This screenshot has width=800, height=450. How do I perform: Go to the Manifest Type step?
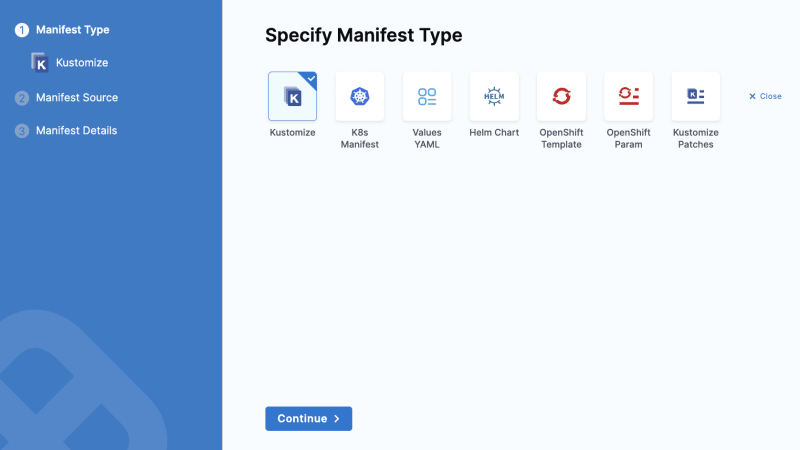(72, 30)
